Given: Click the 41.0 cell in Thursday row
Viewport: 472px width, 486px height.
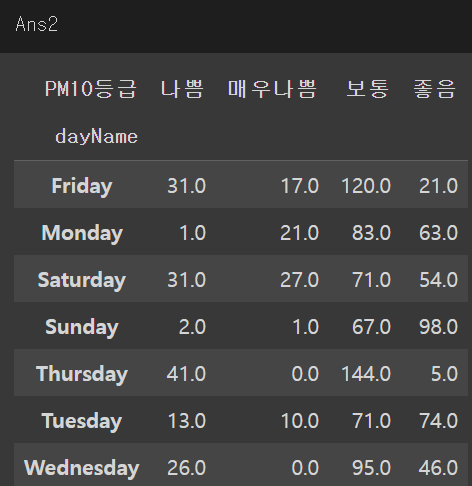Looking at the screenshot, I should [x=186, y=374].
